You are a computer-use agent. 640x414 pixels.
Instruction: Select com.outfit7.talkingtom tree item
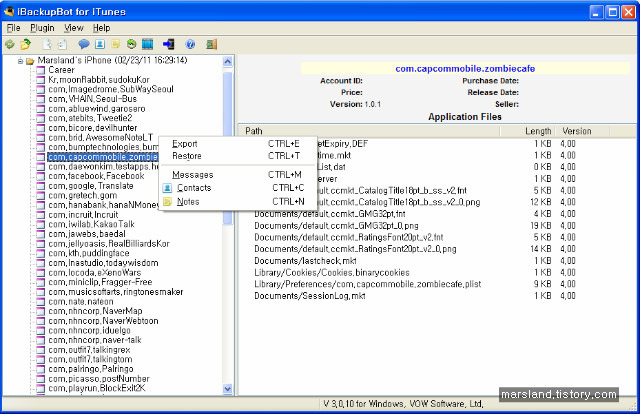(90, 359)
